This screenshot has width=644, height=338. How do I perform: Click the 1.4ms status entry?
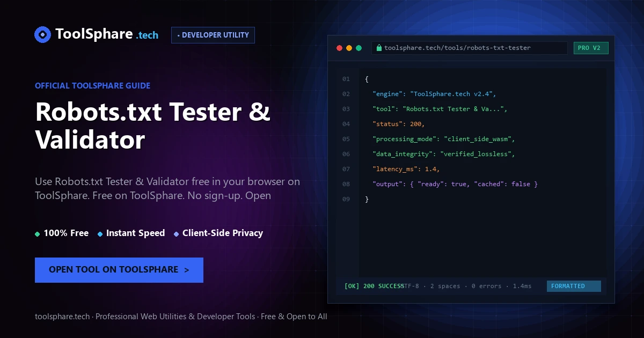click(x=522, y=286)
